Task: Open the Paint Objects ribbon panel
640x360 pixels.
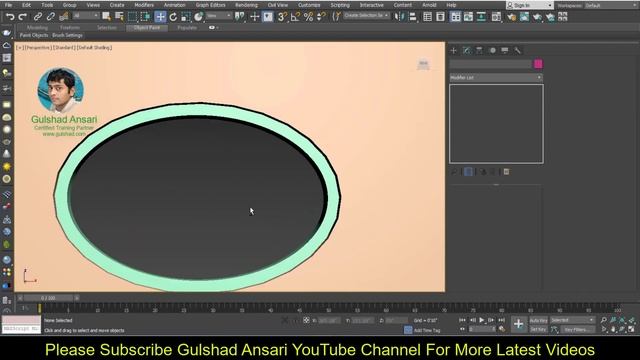Action: [x=34, y=36]
